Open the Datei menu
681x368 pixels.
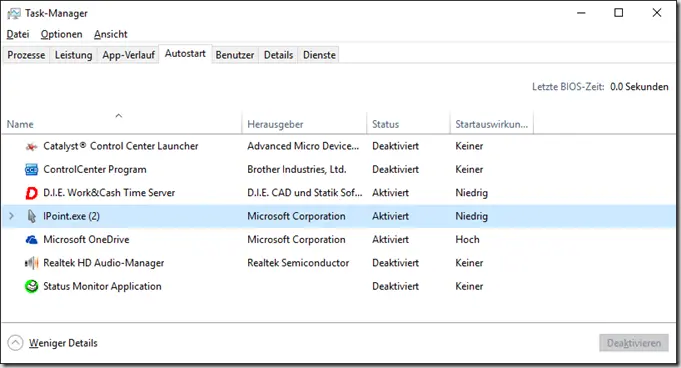click(x=18, y=34)
